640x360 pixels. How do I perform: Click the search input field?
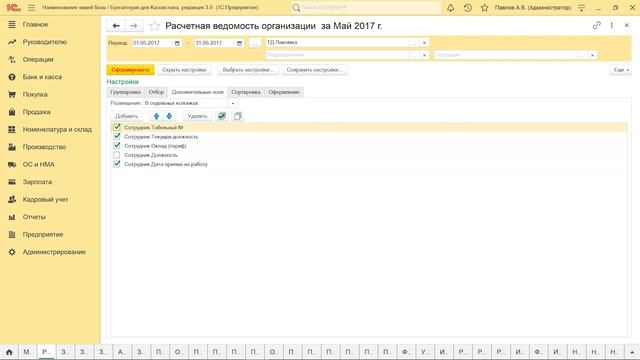(366, 8)
